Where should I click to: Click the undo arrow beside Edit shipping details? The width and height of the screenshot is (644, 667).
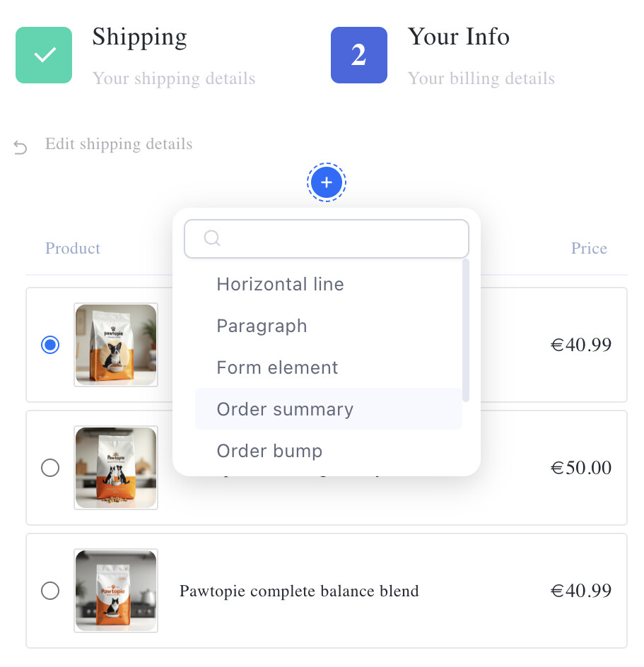(21, 147)
